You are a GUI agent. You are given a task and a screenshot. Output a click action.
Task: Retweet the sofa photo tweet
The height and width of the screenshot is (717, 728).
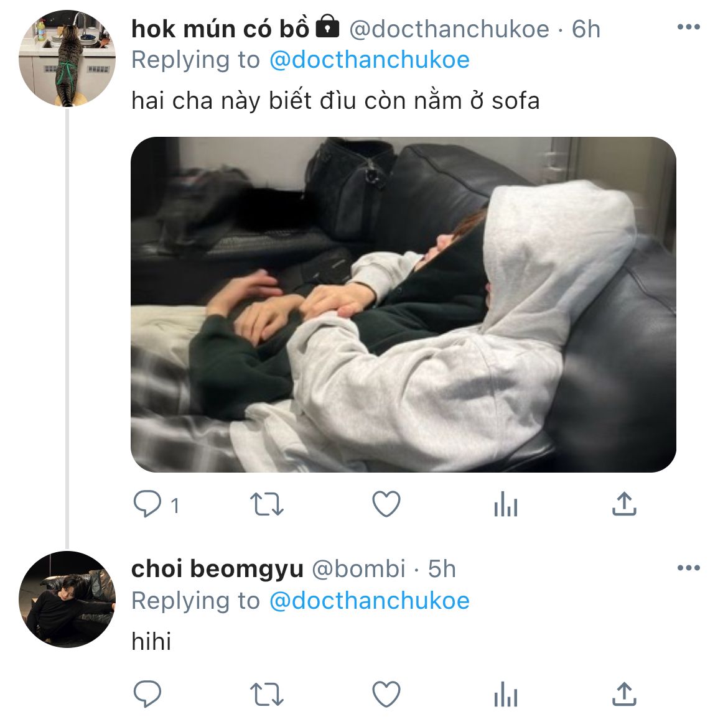click(x=266, y=504)
